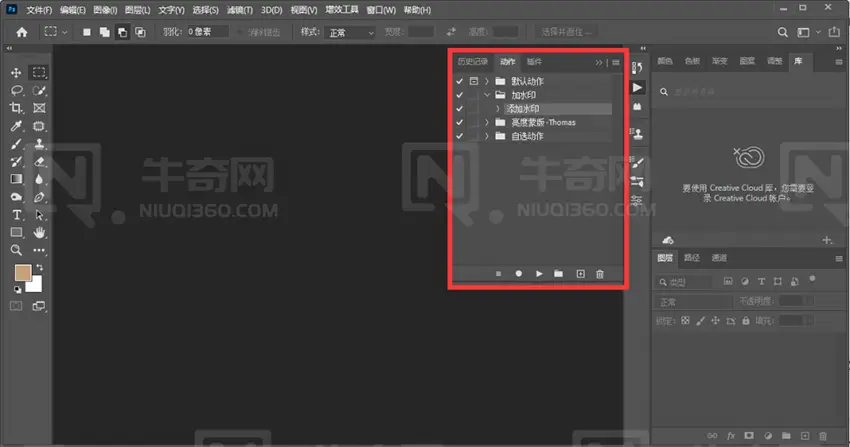850x447 pixels.
Task: Reset default foreground and background colors
Action: [x=17, y=290]
